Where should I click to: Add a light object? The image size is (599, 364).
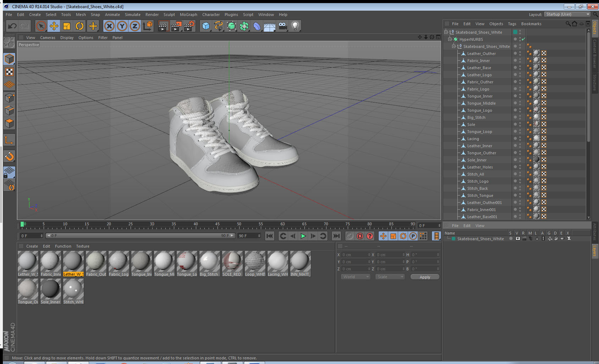tap(295, 26)
